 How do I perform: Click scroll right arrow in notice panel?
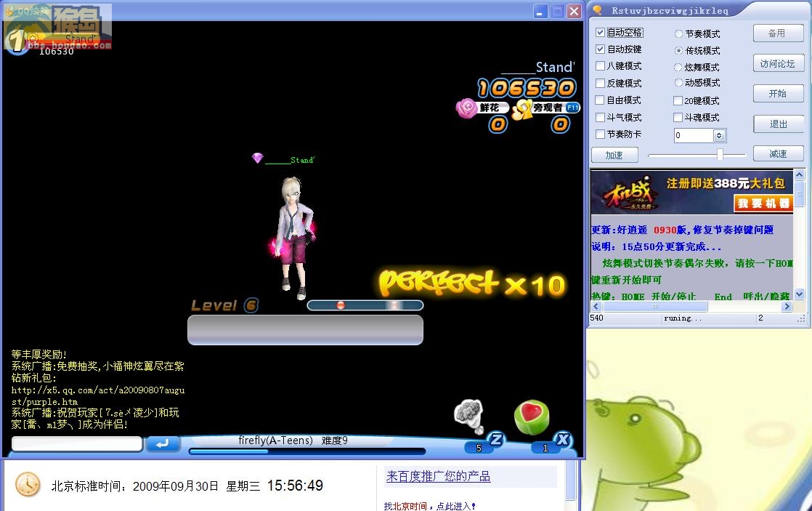pyautogui.click(x=787, y=306)
